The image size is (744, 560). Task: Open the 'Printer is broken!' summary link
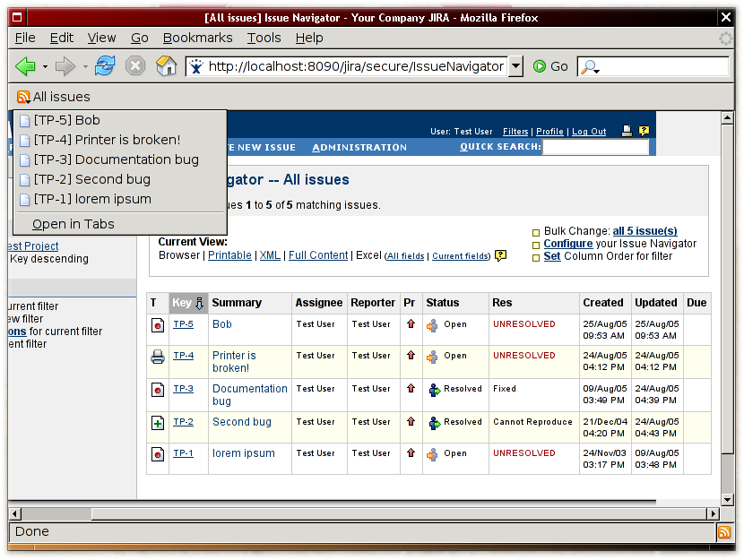click(234, 361)
